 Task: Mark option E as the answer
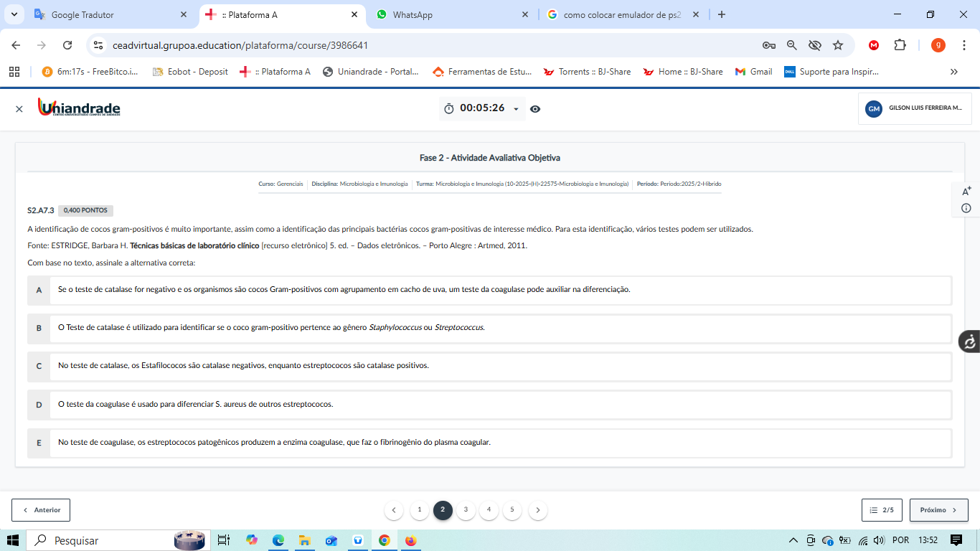[x=39, y=443]
